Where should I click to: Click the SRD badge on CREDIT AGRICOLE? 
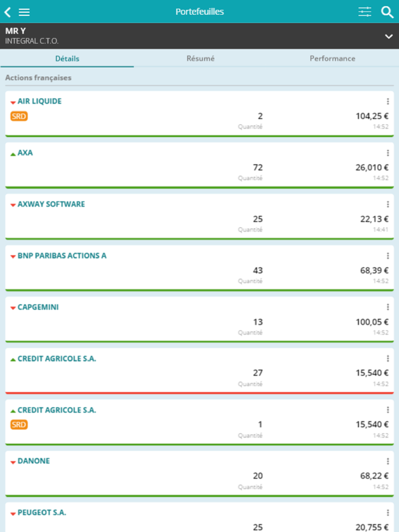(19, 425)
